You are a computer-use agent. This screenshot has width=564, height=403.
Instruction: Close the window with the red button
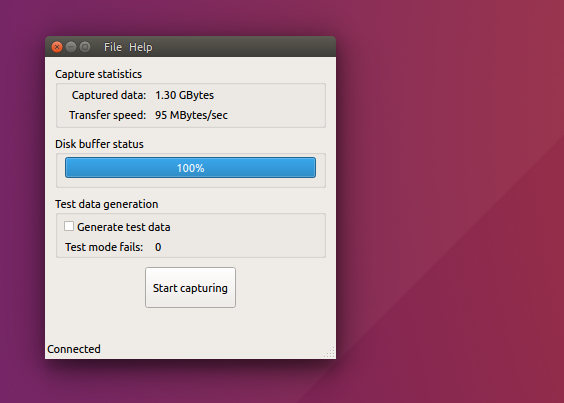[57, 47]
